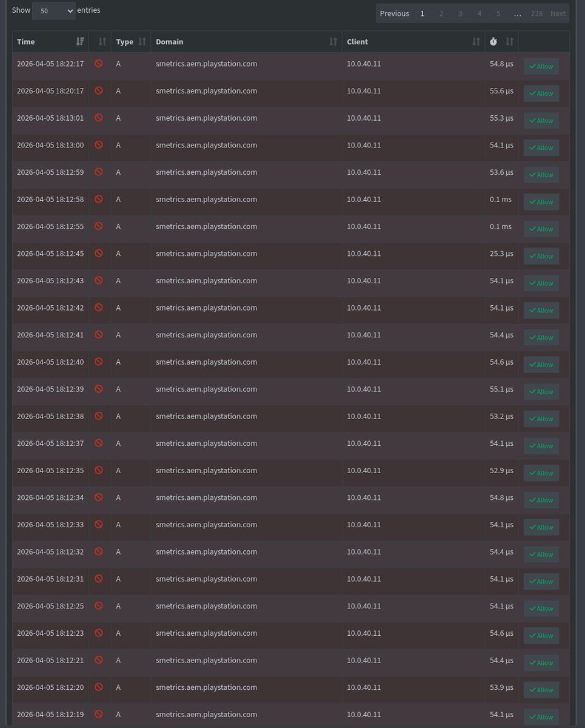Go to page 4 of results
585x728 pixels.
pos(479,13)
